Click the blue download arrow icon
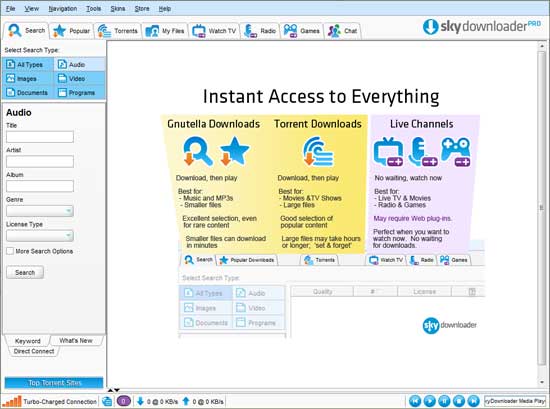Image resolution: width=550 pixels, height=409 pixels. [x=140, y=401]
